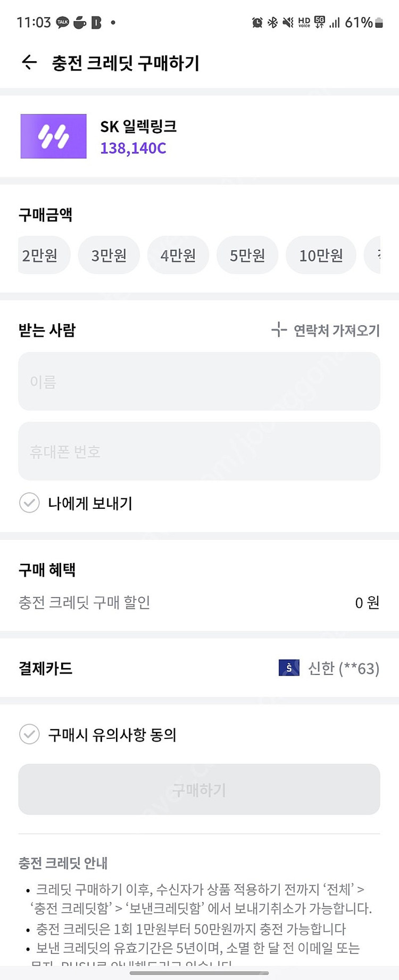Tap the SK 일렉링크 purple logo
This screenshot has width=399, height=980.
(53, 136)
